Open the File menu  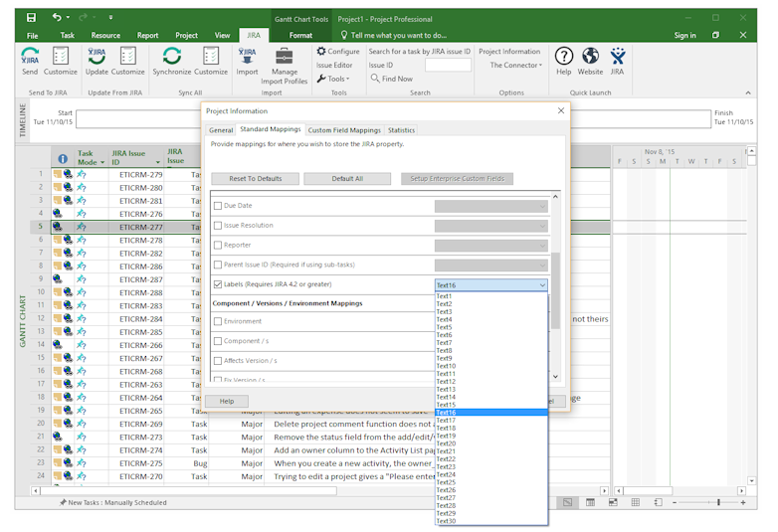(x=32, y=35)
